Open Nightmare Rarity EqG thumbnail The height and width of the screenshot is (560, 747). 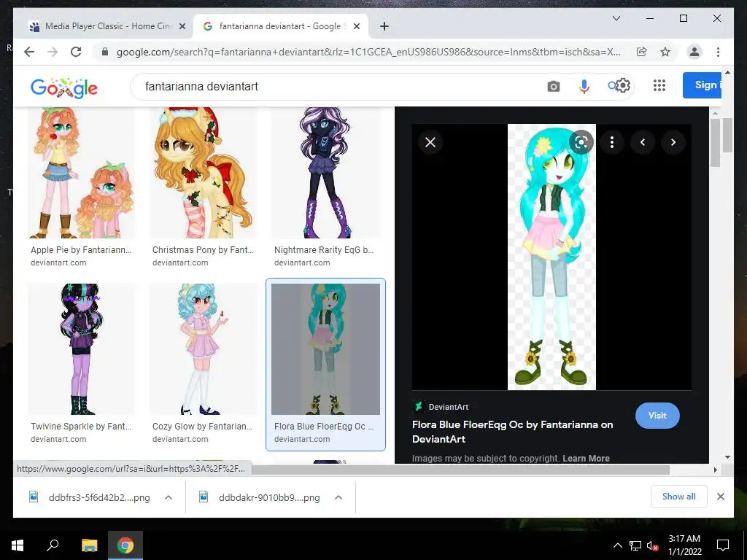(x=325, y=173)
